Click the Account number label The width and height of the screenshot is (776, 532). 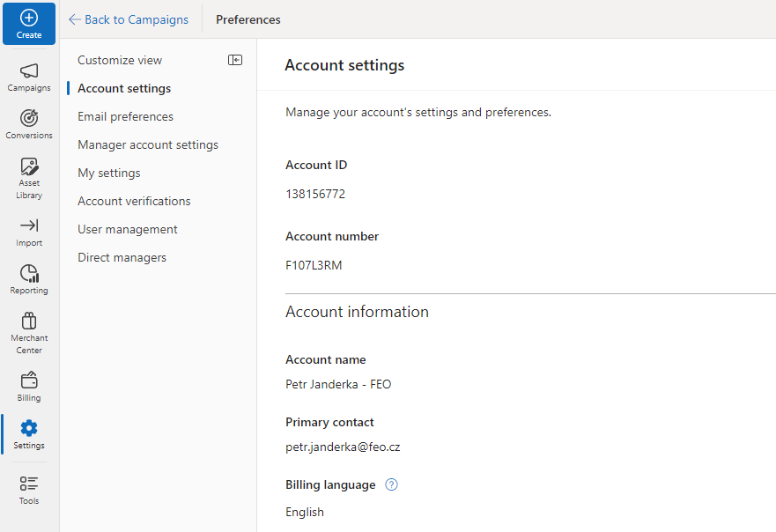point(332,237)
